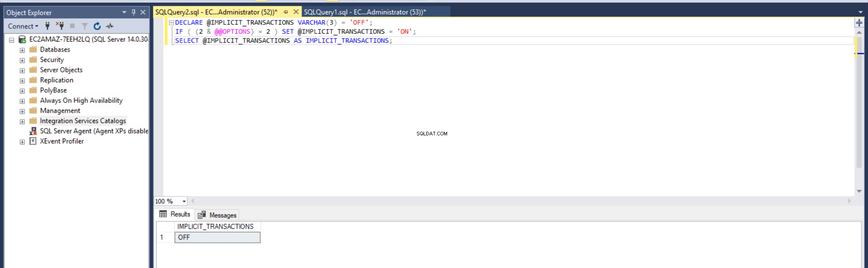868x268 pixels.
Task: Switch to the SQLQuery1.sql tab
Action: (365, 12)
